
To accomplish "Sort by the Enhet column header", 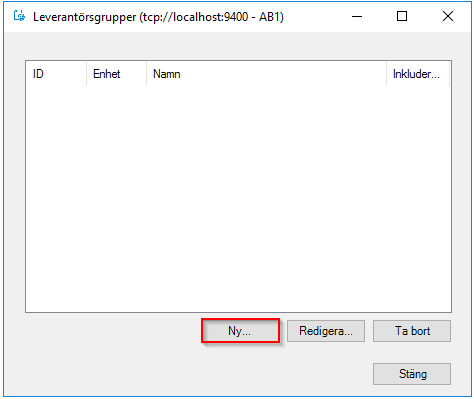I will [x=116, y=74].
